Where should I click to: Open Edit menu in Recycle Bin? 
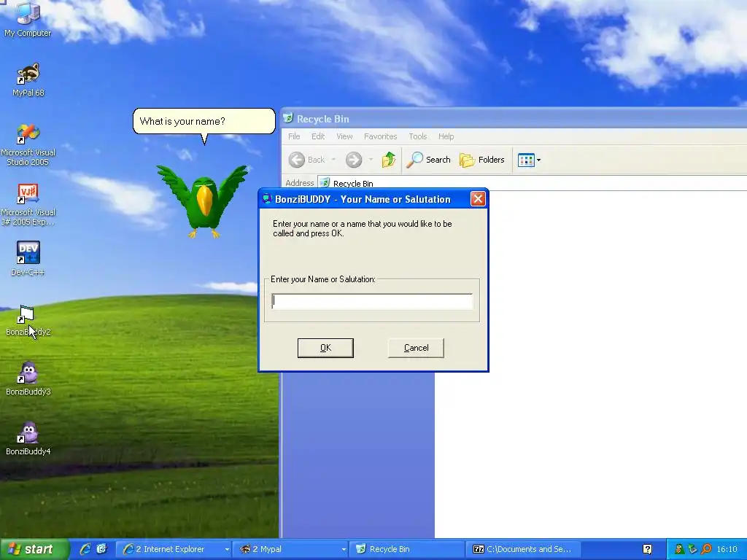318,136
